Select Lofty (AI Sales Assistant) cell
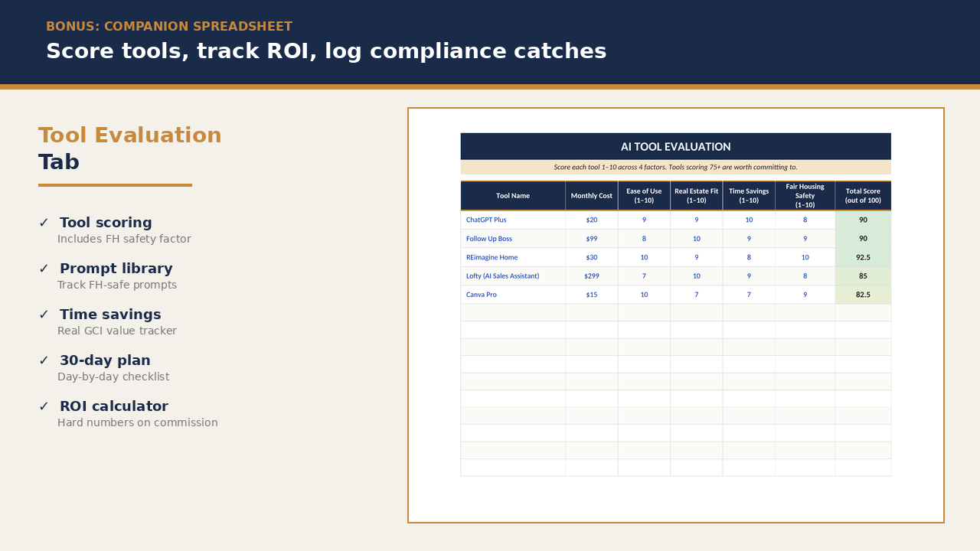980x551 pixels. (x=513, y=275)
